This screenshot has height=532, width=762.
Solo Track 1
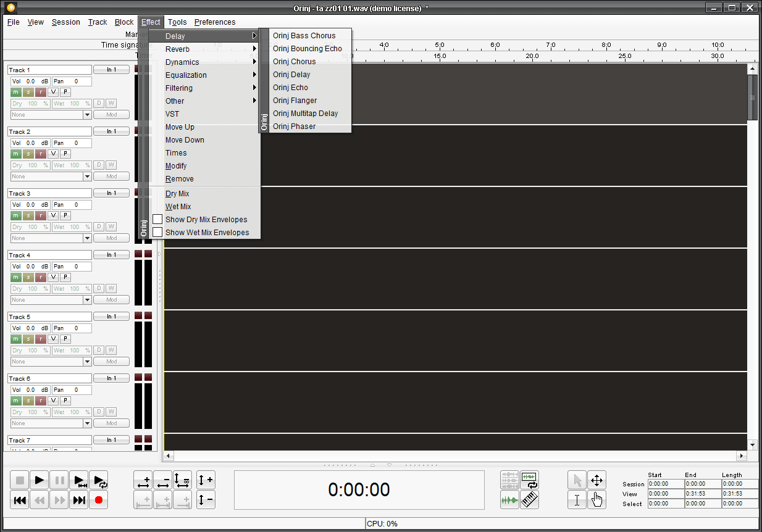click(x=28, y=92)
